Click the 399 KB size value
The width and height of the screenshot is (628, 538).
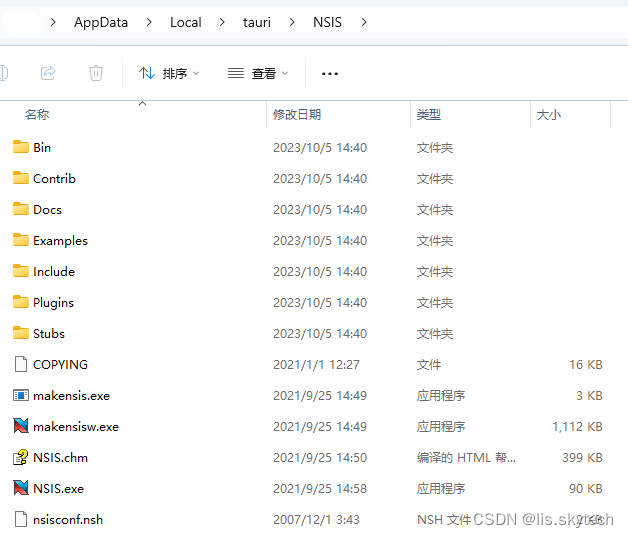point(582,457)
